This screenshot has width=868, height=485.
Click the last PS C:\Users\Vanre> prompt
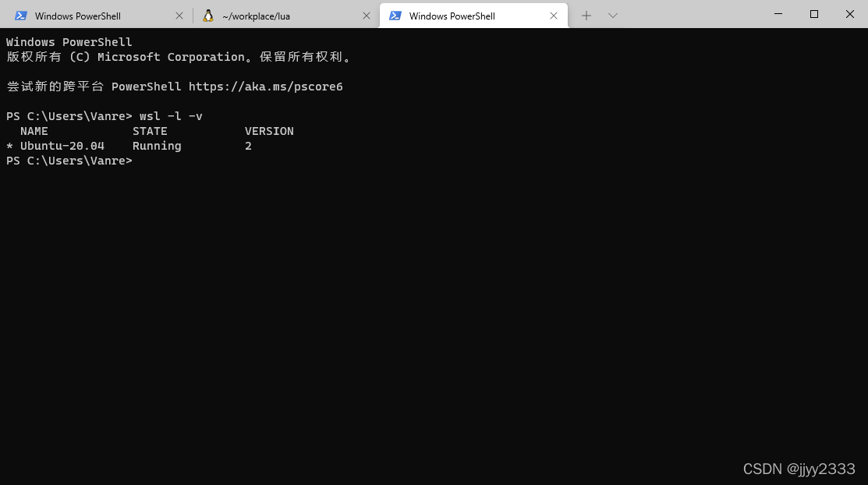[x=69, y=161]
